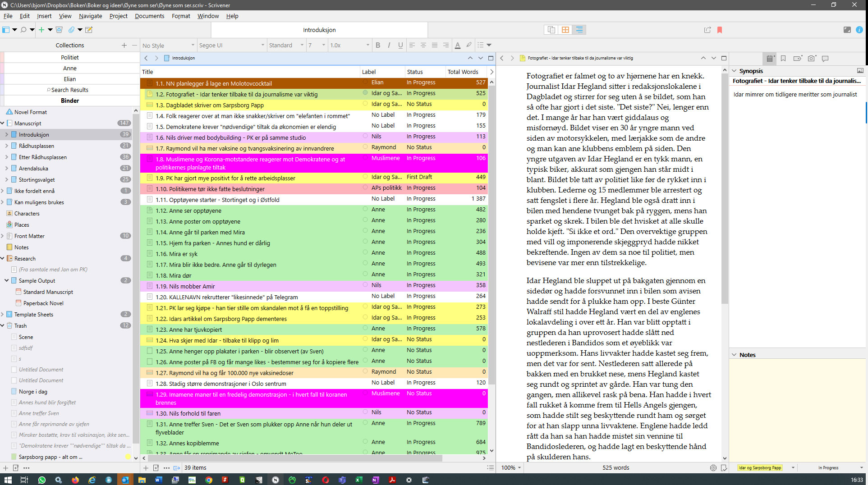
Task: Switch to Outliner view mode
Action: point(579,30)
